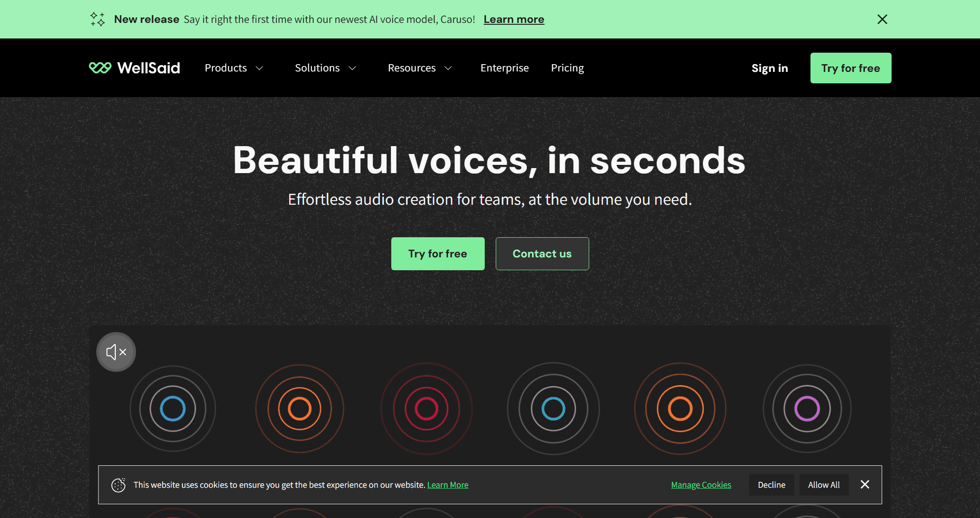Image resolution: width=980 pixels, height=518 pixels.
Task: Play the crimson red voice circle
Action: [427, 409]
